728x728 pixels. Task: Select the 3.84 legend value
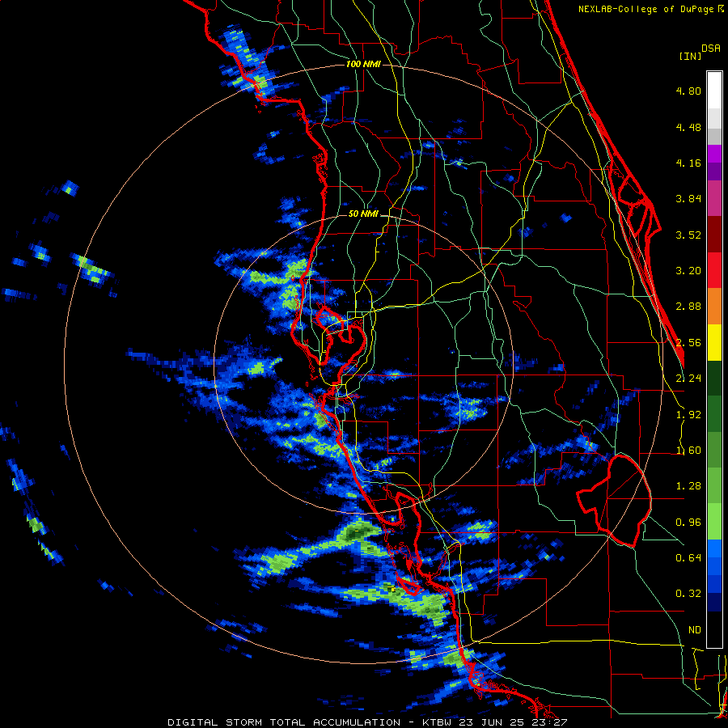coord(688,199)
